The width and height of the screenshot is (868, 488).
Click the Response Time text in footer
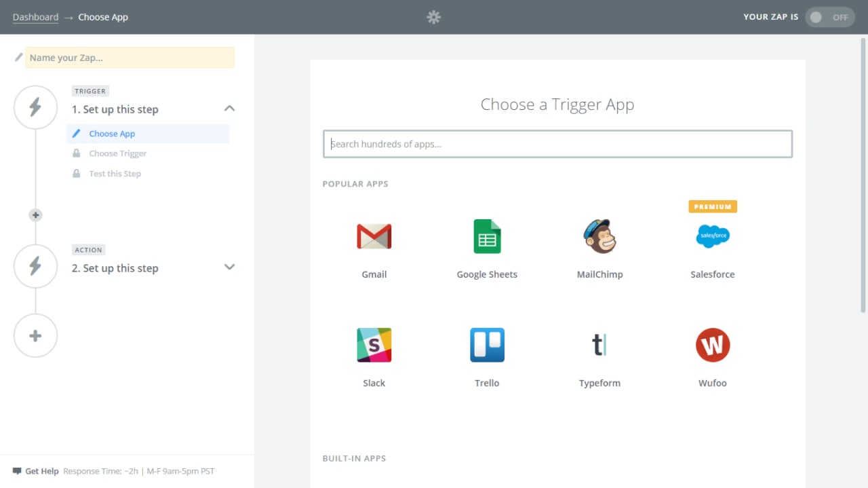(139, 471)
